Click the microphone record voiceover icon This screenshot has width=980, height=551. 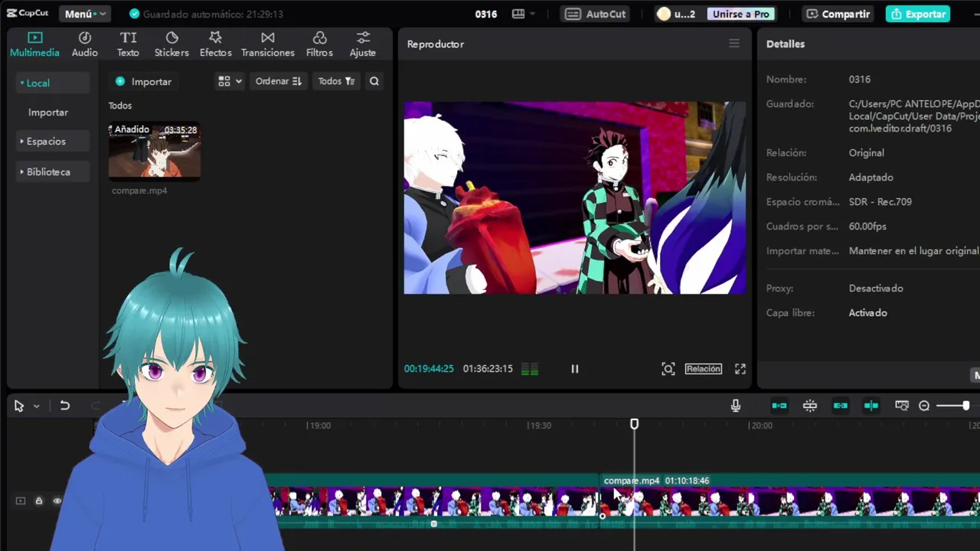[x=736, y=406]
